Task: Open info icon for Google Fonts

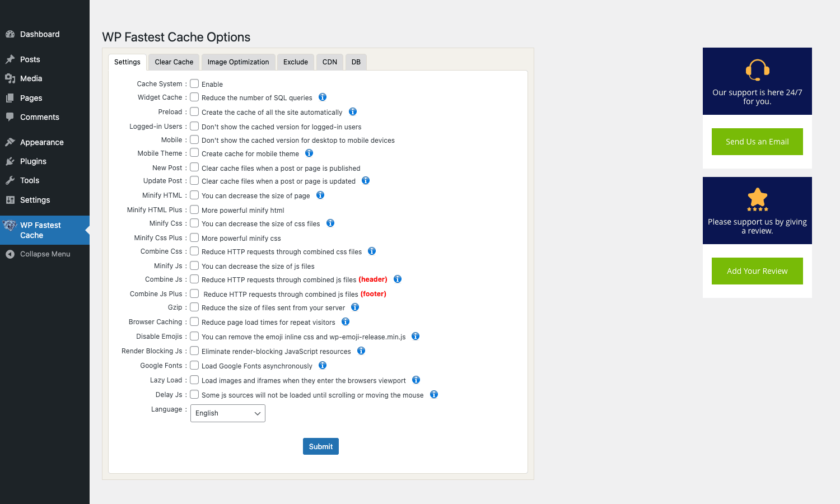Action: click(323, 365)
